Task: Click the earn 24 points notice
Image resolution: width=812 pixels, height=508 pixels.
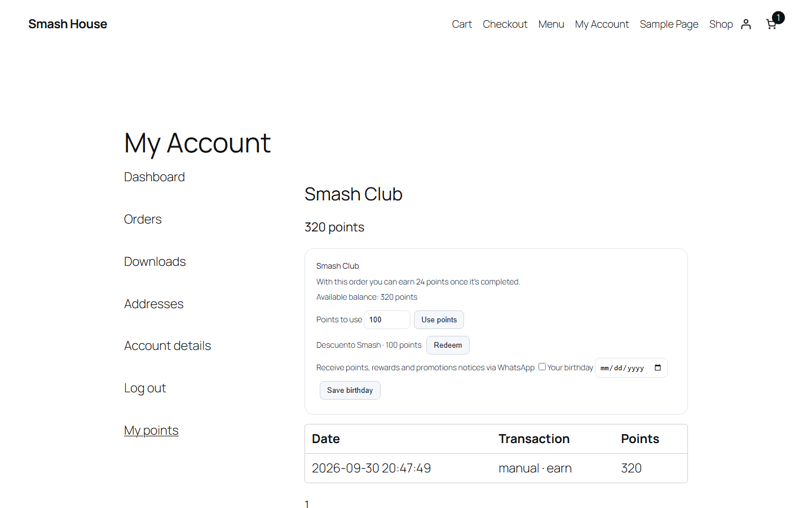Action: tap(418, 282)
